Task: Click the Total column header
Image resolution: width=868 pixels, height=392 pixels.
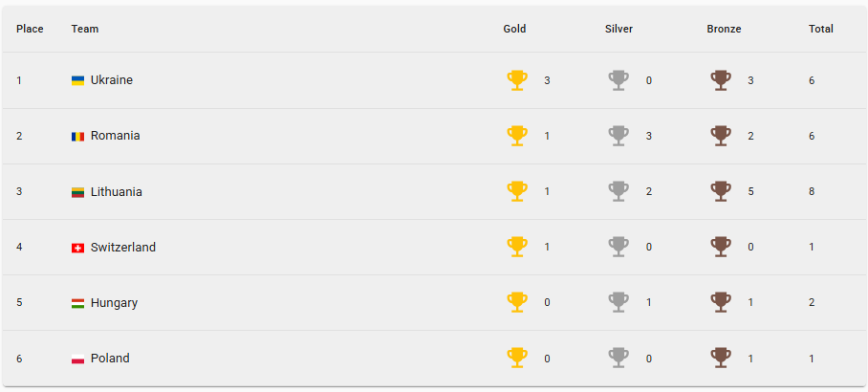Action: click(820, 29)
